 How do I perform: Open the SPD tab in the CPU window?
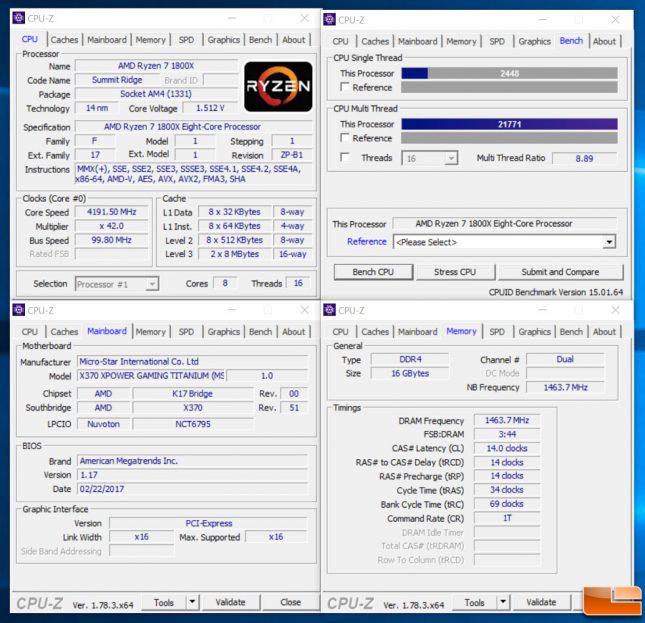click(186, 40)
